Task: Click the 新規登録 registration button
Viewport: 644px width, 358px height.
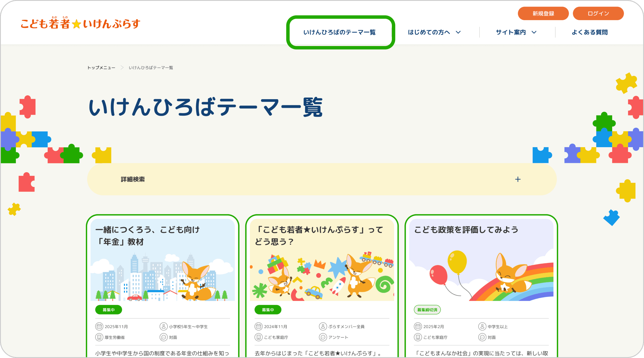Action: tap(543, 13)
